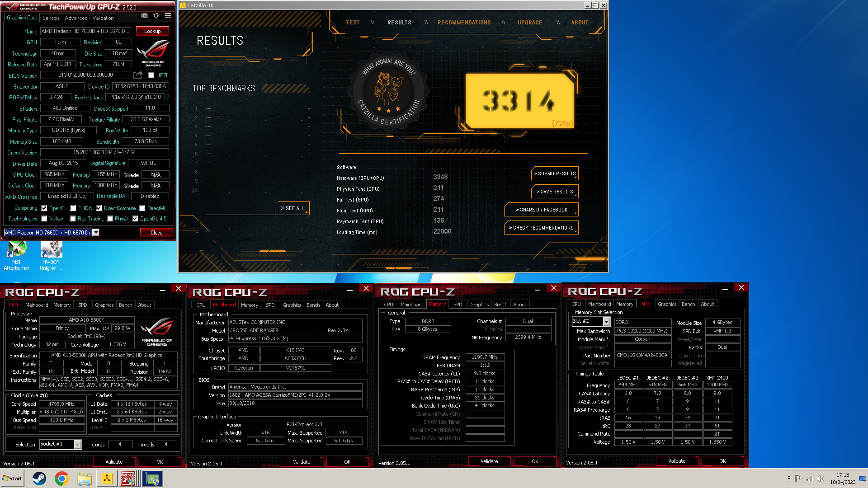Click SHARE ON FACEBOOK in Catzilla

[541, 210]
